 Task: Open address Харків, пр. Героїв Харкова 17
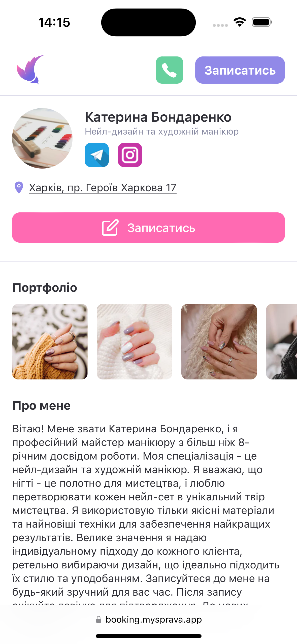pos(103,188)
